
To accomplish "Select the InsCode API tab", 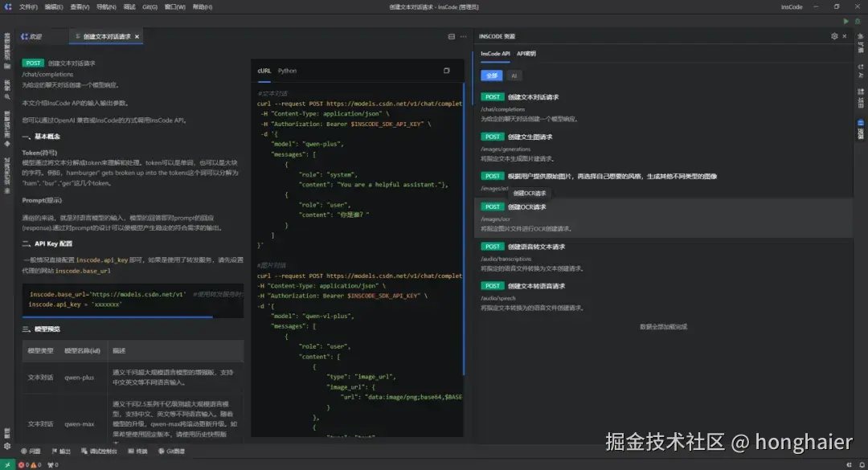I will 495,54.
